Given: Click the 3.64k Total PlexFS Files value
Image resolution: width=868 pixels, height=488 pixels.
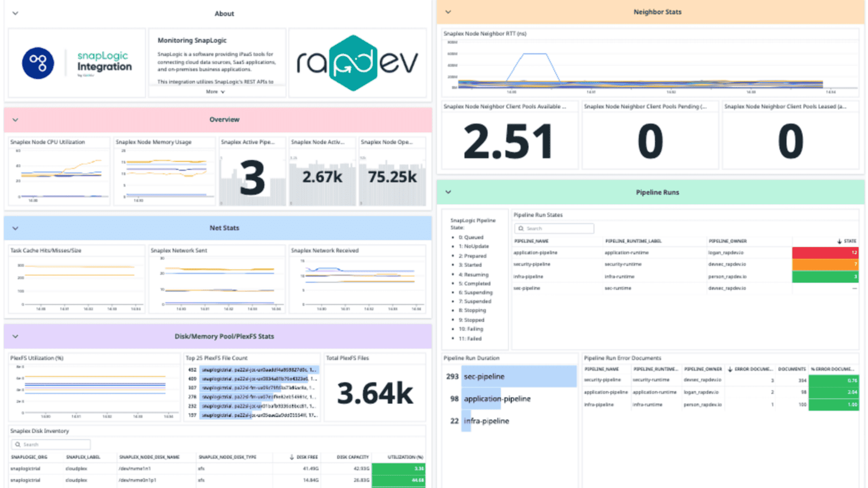Looking at the screenshot, I should (375, 394).
